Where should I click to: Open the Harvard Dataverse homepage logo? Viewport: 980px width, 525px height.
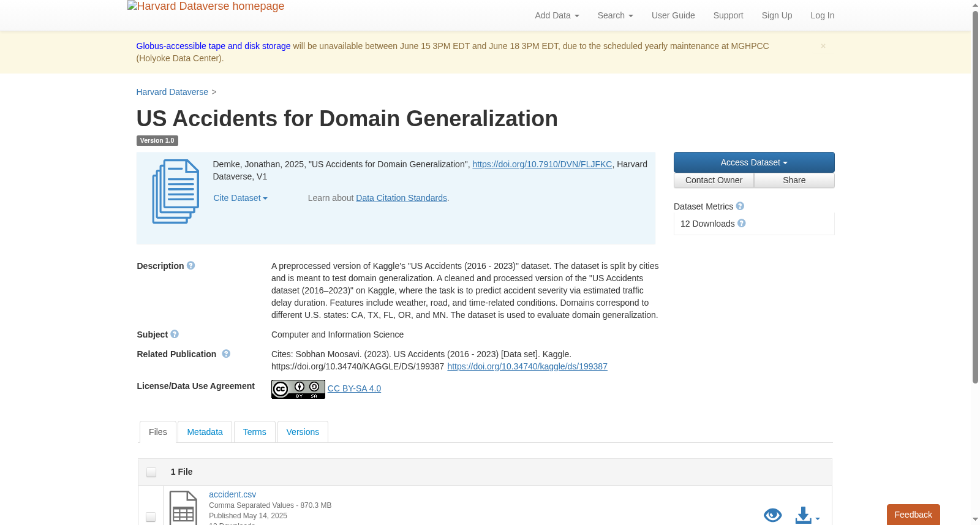coord(206,7)
